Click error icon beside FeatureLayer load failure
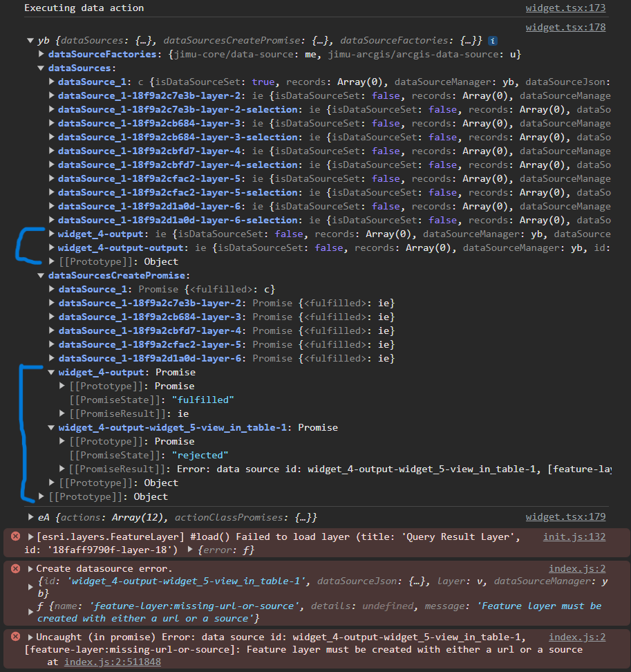Viewport: 631px width, 672px height. (x=15, y=536)
